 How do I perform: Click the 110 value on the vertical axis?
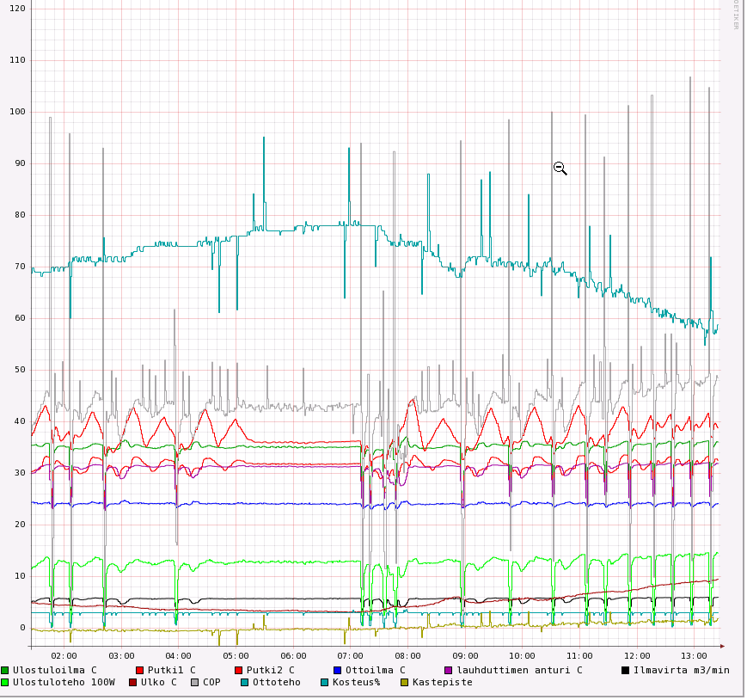17,60
